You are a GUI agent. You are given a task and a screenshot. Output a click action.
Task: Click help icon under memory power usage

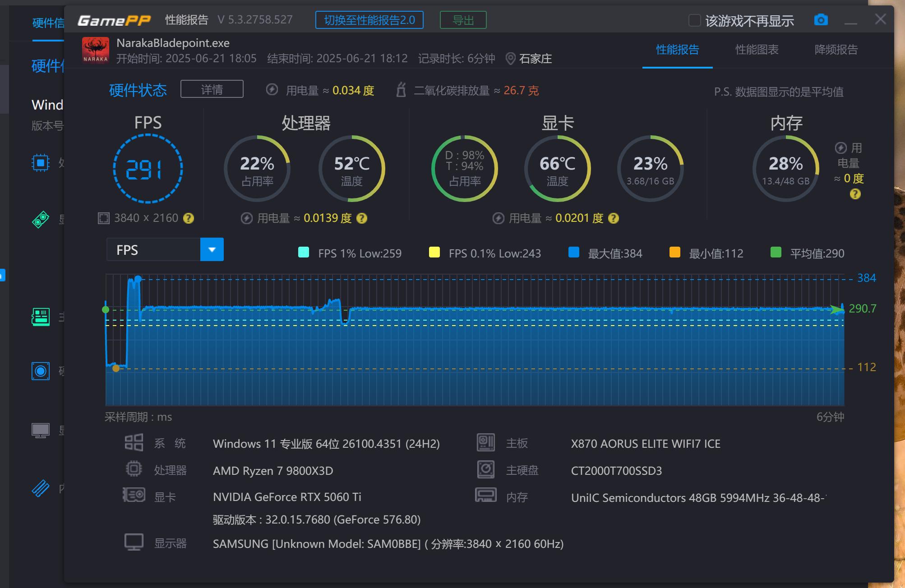(x=855, y=194)
